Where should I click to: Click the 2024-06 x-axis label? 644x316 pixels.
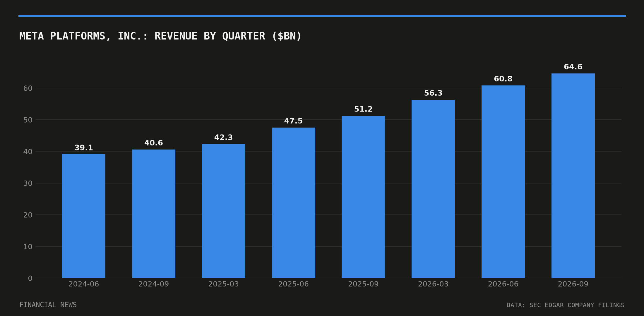click(84, 284)
